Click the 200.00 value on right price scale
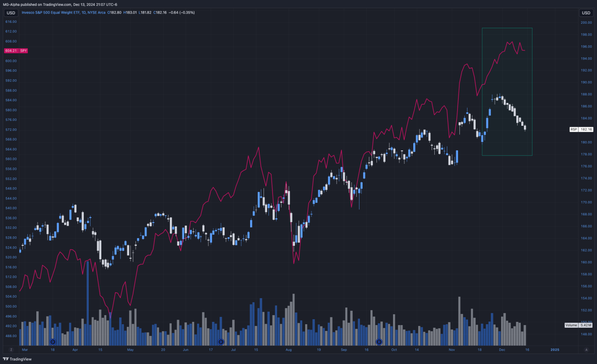This screenshot has height=364, width=597. pyautogui.click(x=586, y=22)
